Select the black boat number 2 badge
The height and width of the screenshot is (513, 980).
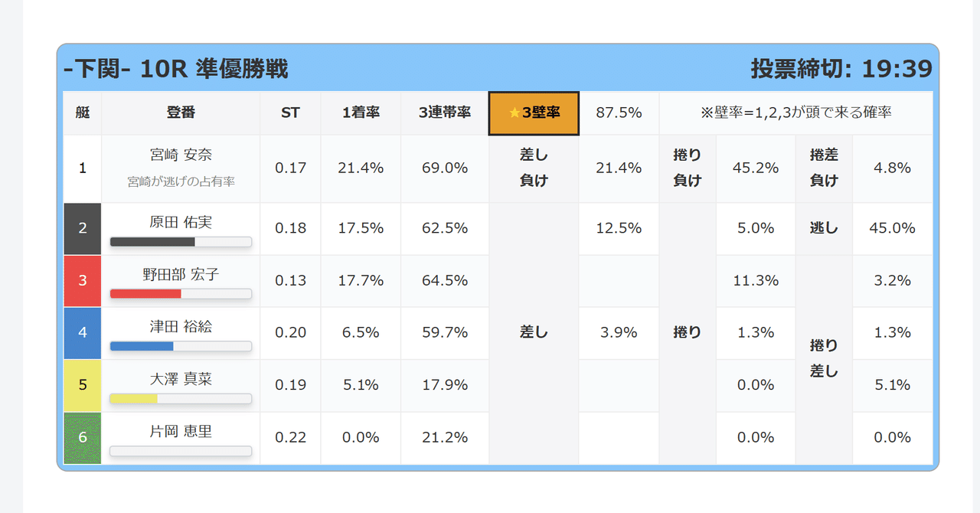pos(83,228)
